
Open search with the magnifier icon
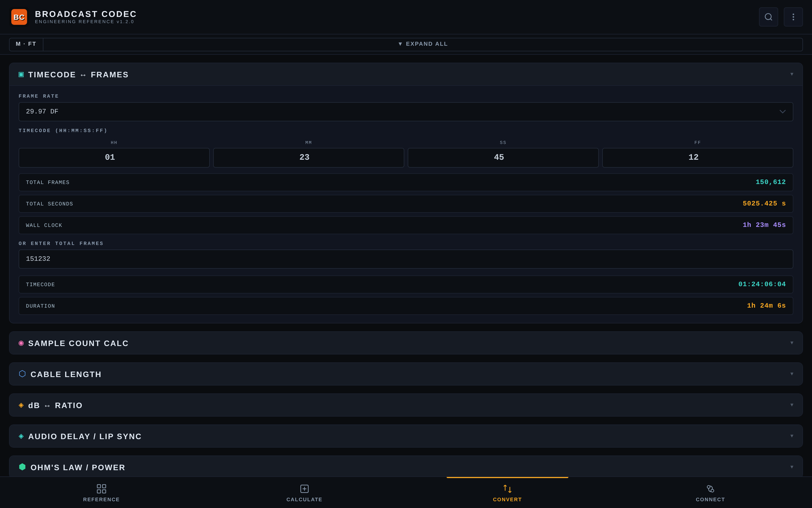(768, 17)
